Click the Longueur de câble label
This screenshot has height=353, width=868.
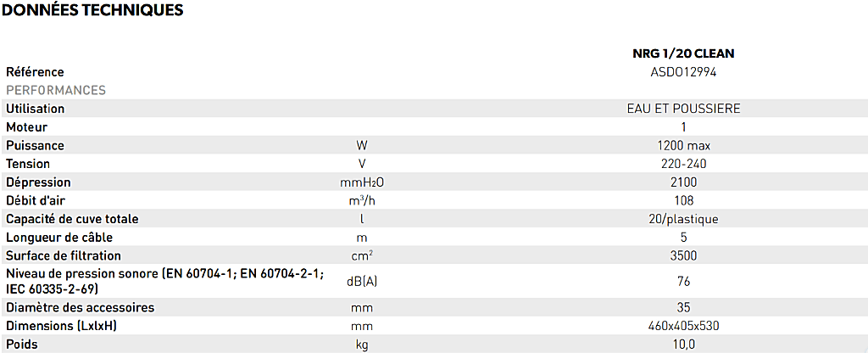coord(59,238)
